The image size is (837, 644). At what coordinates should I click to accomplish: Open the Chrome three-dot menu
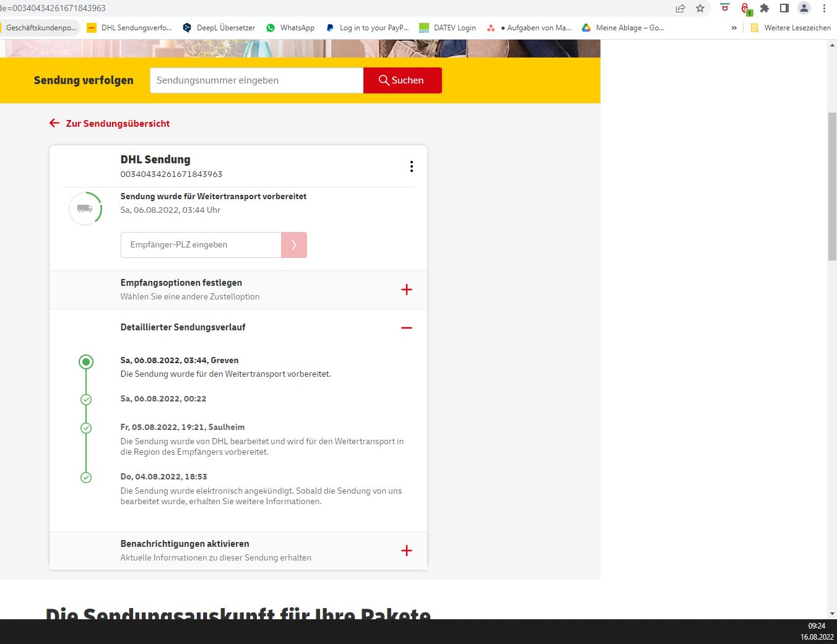coord(824,8)
